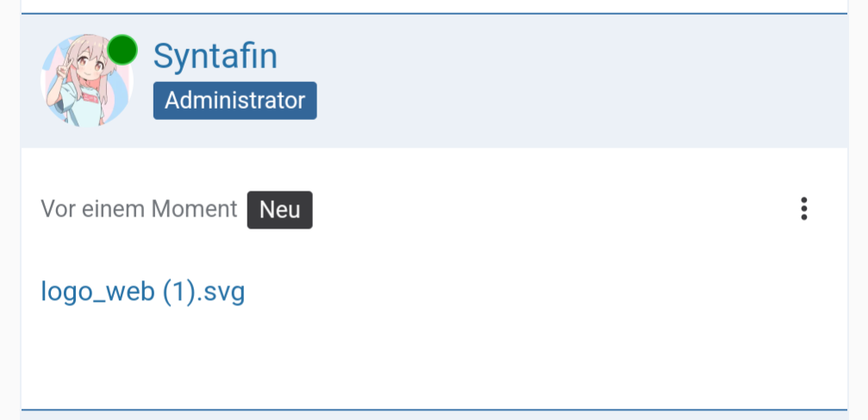The width and height of the screenshot is (868, 420).
Task: Click the empty post body below the attachment
Action: 431,354
